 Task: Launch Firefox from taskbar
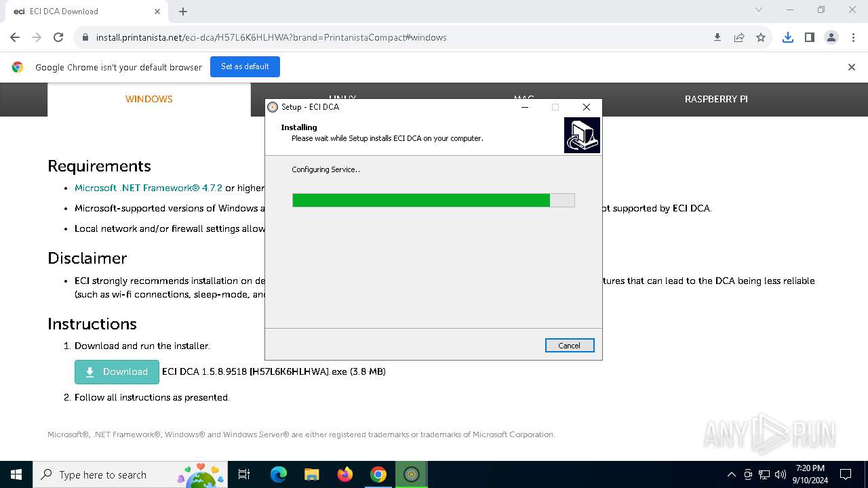pos(345,474)
